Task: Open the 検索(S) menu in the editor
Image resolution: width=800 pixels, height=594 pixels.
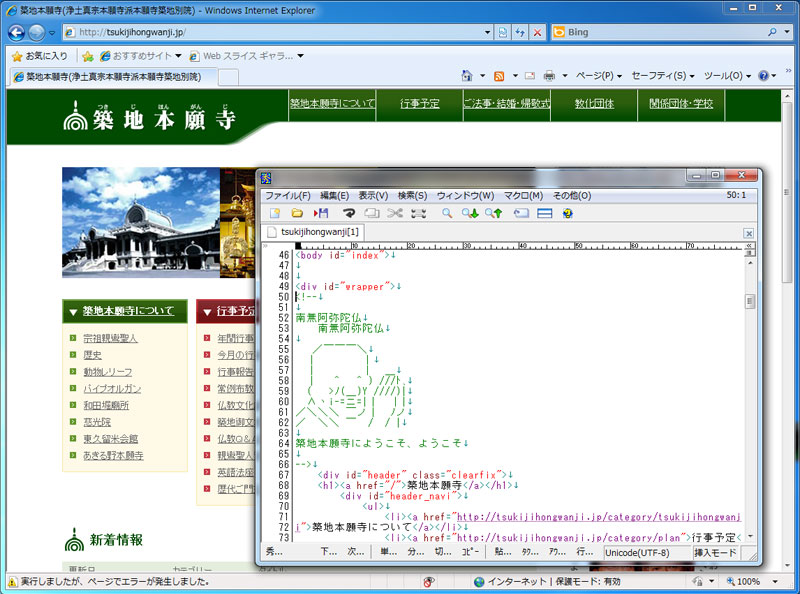Action: point(412,195)
